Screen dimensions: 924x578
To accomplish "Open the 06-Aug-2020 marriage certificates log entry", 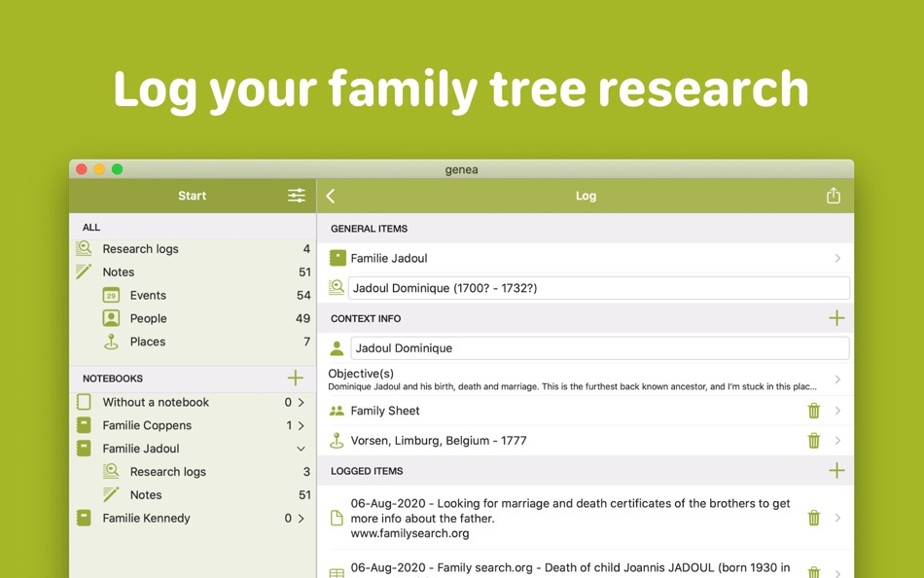I will (586, 518).
